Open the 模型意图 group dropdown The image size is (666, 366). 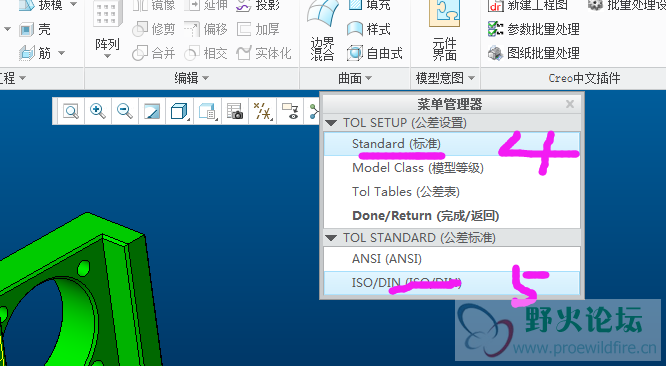(445, 78)
